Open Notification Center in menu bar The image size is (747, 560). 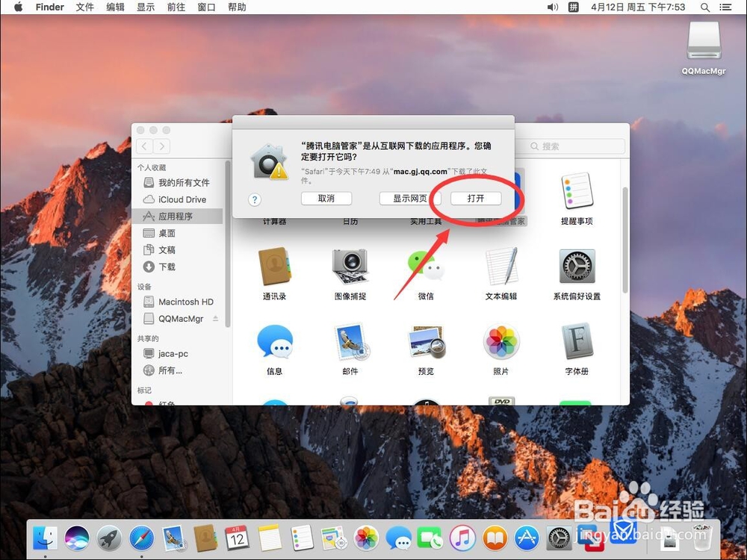pos(725,7)
